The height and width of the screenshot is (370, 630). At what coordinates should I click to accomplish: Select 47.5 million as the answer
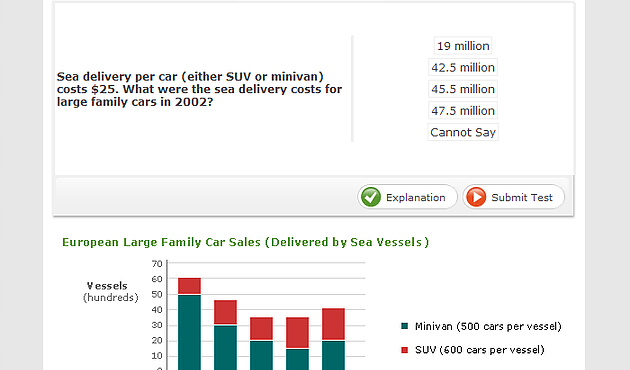pyautogui.click(x=463, y=111)
